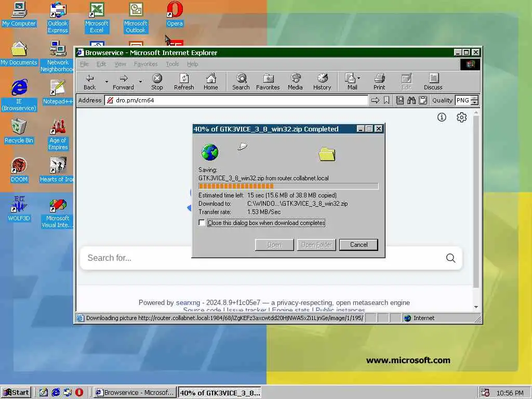
Task: Click the clipboard icon near Quality
Action: (x=423, y=100)
